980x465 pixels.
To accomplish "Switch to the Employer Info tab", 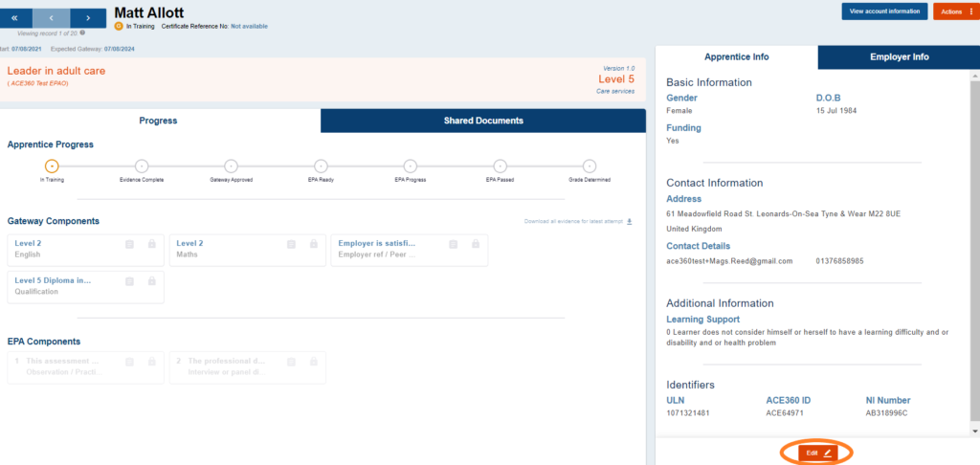I will coord(899,57).
